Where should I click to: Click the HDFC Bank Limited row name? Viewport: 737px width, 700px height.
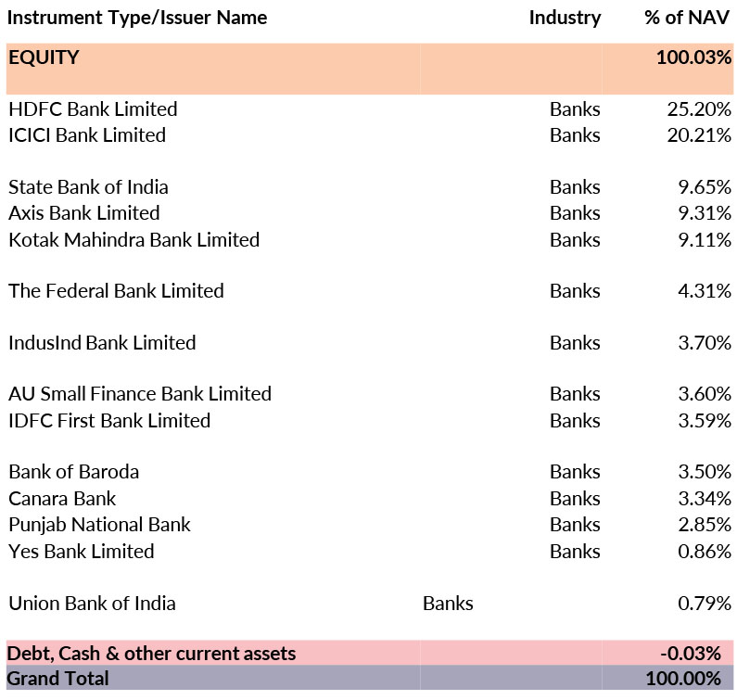pos(93,109)
